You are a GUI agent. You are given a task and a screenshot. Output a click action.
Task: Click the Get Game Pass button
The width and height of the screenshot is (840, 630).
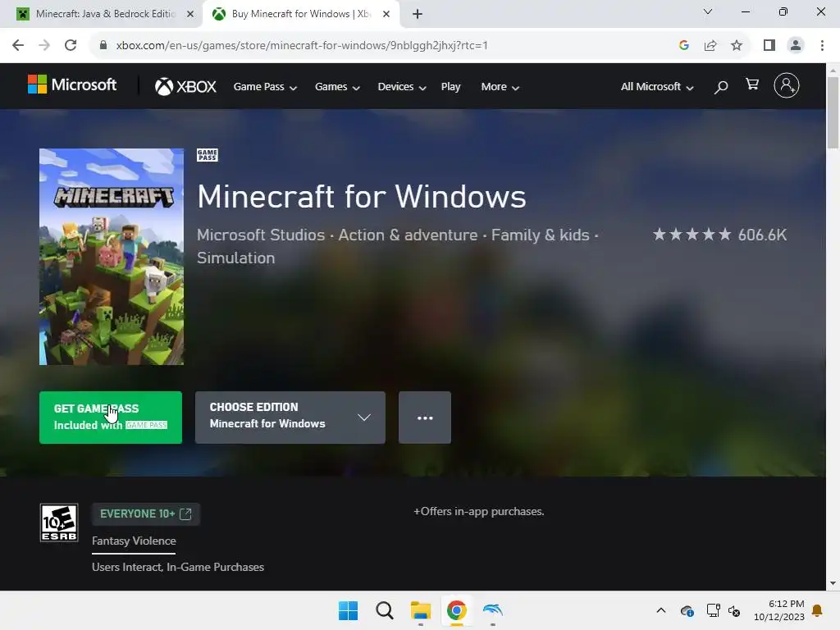111,418
